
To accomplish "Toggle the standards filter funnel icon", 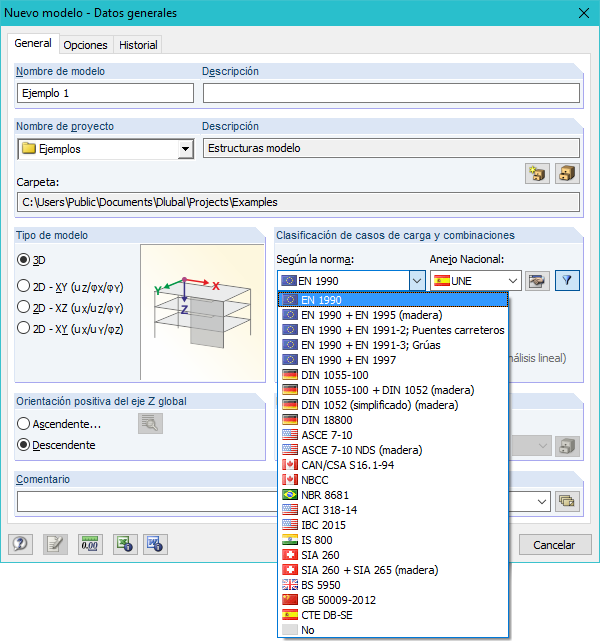I will (x=567, y=281).
